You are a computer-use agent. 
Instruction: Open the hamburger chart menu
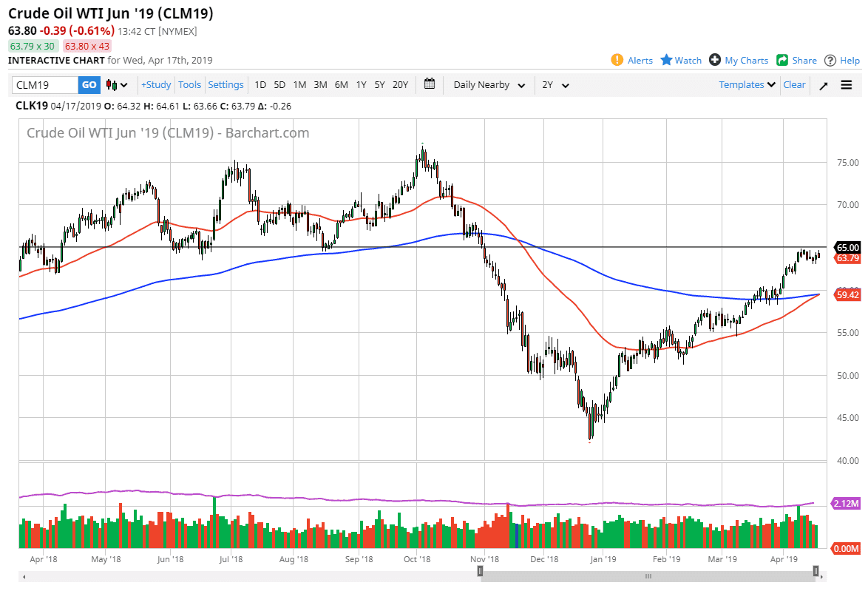847,85
